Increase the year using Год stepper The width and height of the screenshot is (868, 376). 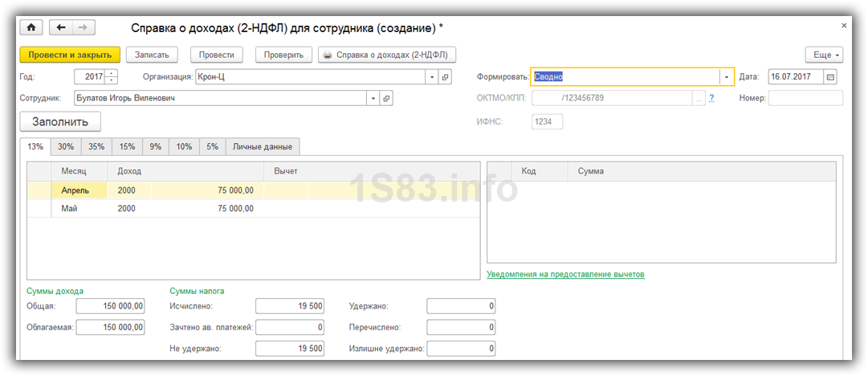click(111, 74)
